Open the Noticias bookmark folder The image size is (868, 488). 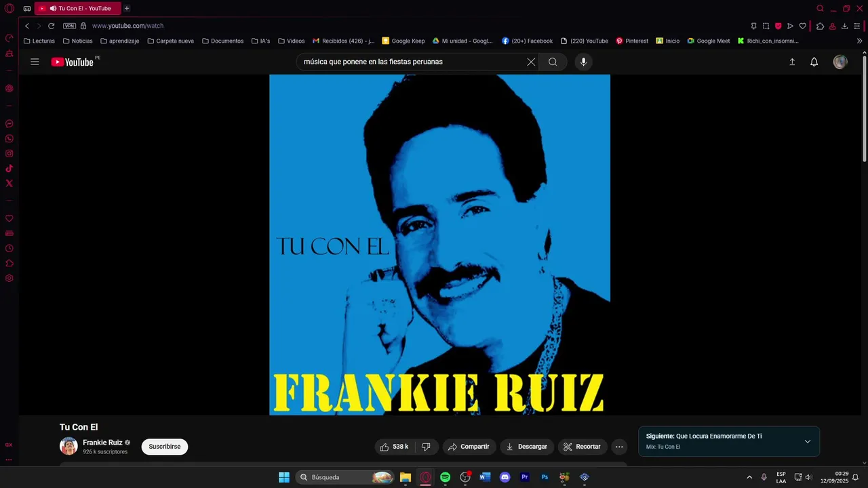[77, 41]
